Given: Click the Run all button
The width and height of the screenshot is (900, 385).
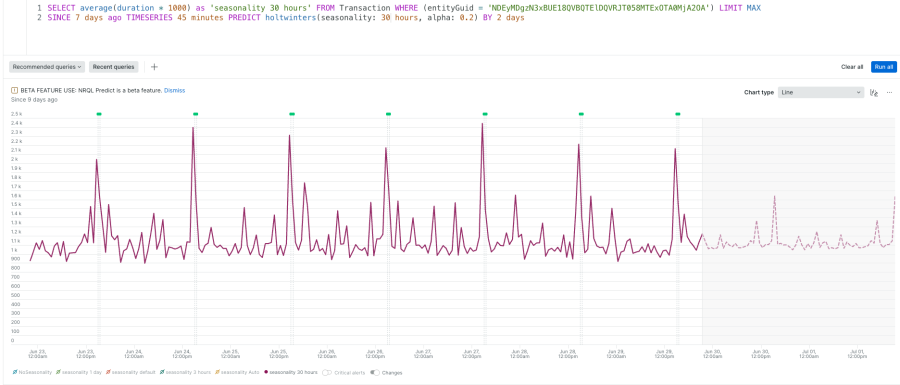Looking at the screenshot, I should point(883,67).
